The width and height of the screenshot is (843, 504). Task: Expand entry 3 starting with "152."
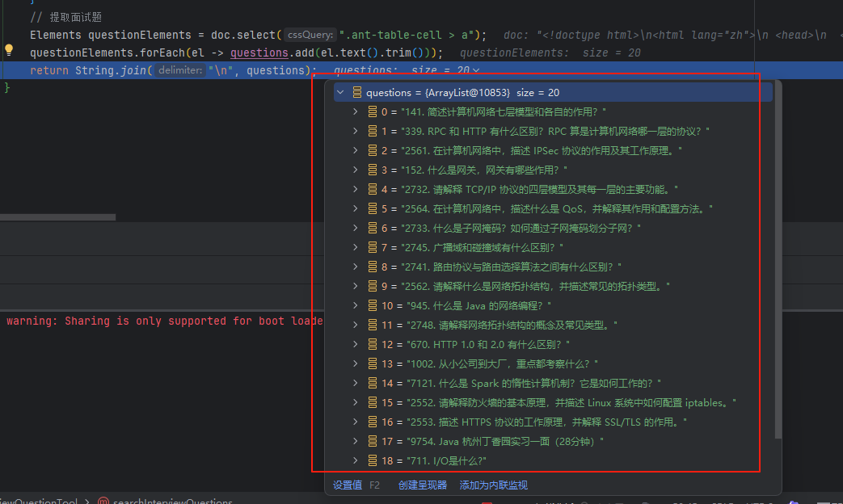pos(356,170)
